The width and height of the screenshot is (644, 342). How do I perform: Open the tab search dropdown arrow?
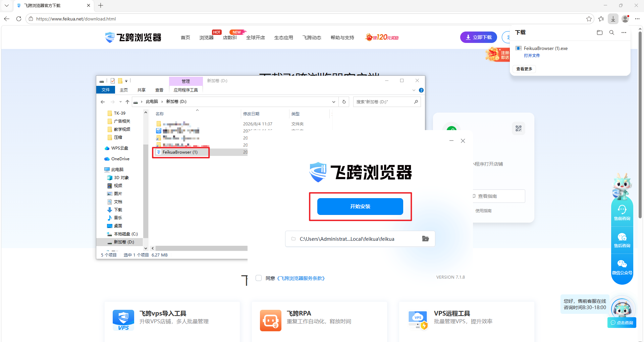click(x=7, y=5)
